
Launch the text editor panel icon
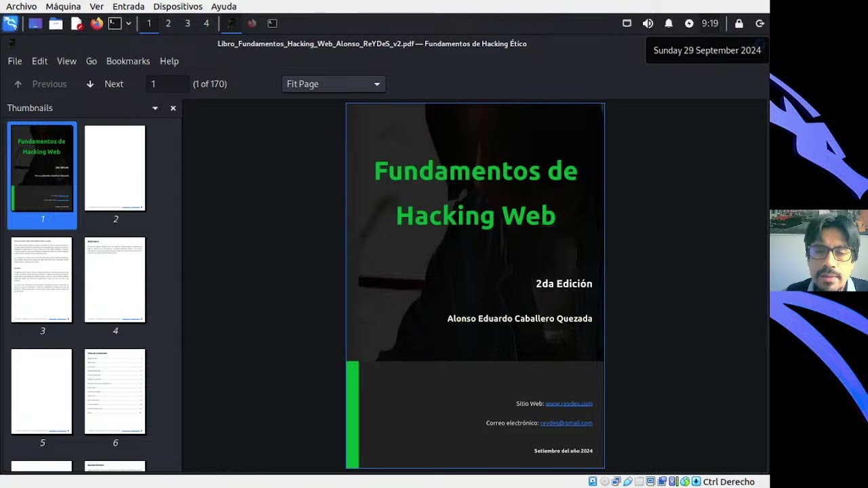(77, 24)
